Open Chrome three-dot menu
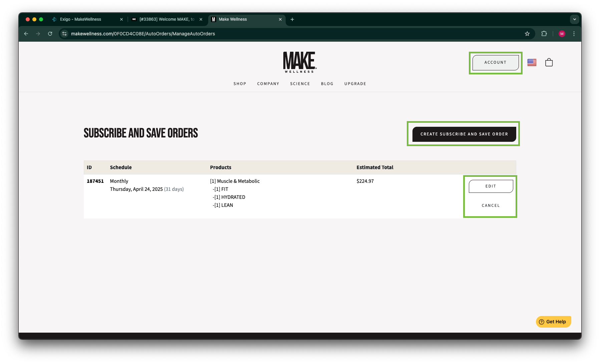 (574, 34)
